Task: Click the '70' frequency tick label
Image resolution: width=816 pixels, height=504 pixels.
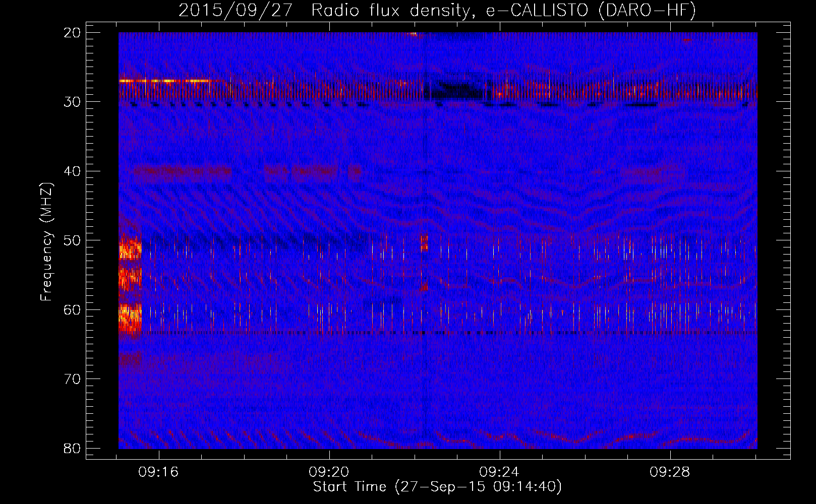Action: coord(72,379)
